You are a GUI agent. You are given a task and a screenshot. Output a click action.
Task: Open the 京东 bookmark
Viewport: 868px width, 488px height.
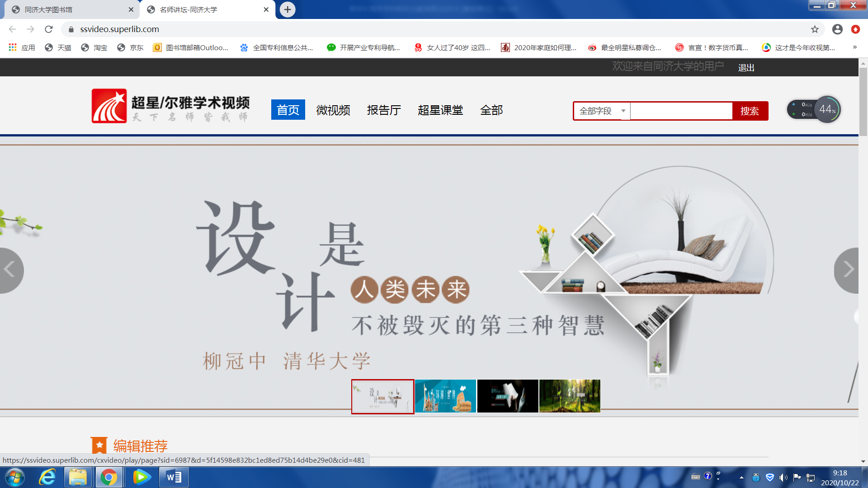pyautogui.click(x=130, y=47)
